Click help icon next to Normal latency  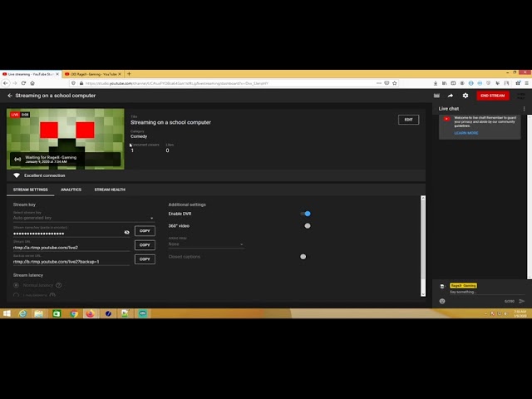click(x=58, y=285)
